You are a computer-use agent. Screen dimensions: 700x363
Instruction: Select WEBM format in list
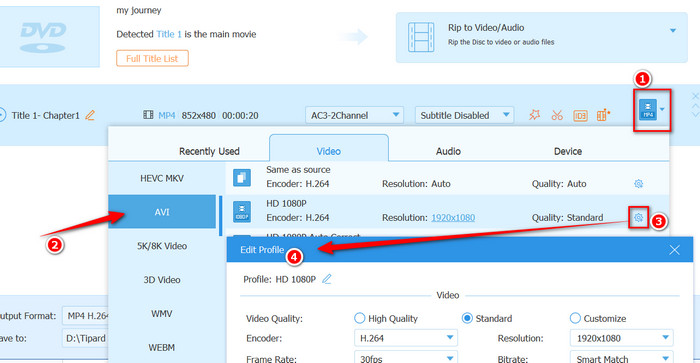[162, 347]
